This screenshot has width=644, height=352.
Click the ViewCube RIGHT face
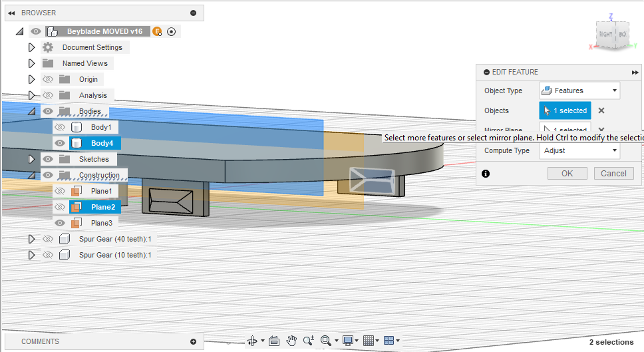tap(605, 35)
